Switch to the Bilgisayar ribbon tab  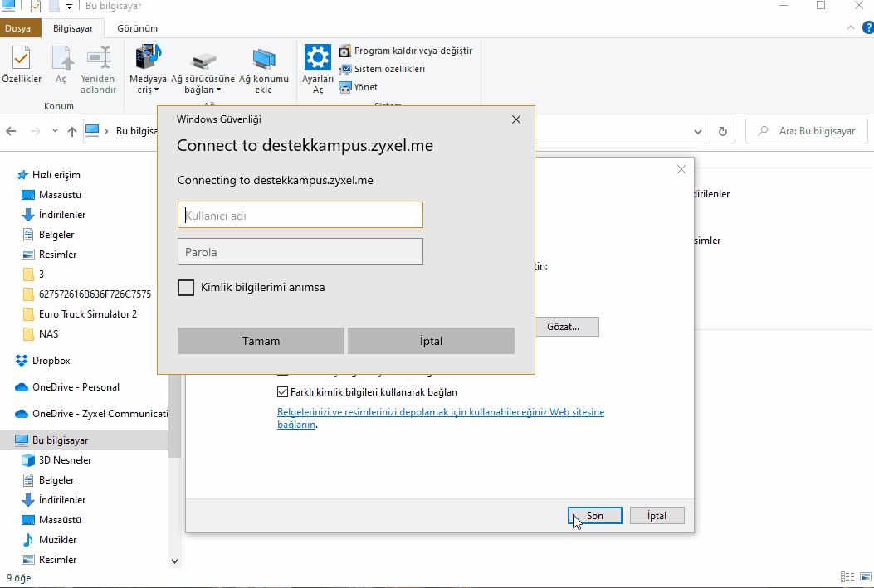point(73,28)
